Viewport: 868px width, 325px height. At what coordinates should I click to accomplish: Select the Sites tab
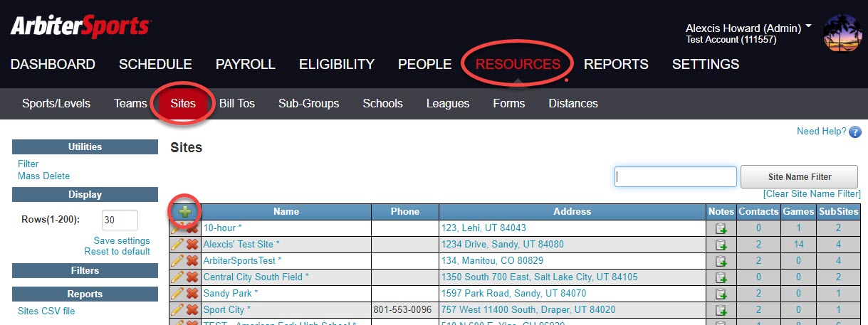click(x=183, y=103)
